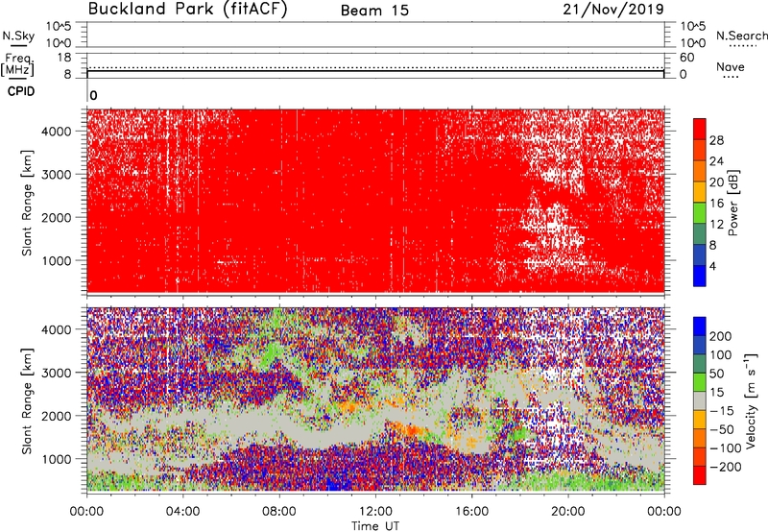768x532 pixels.
Task: Click the 12 label on power colorbar
Action: 716,225
